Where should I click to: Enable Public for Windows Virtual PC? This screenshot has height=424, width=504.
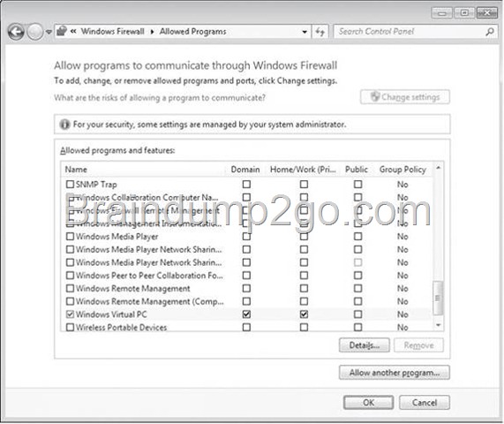point(357,314)
